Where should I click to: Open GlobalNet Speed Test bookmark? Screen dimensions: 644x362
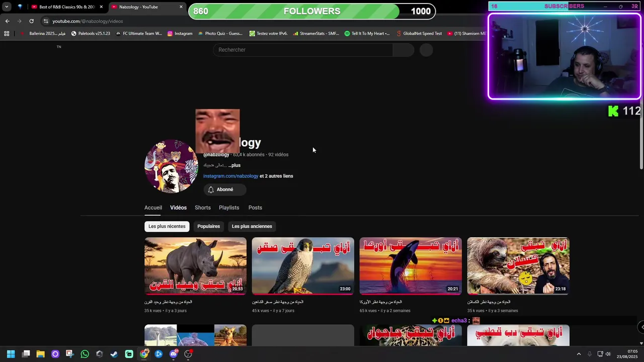[x=419, y=34]
